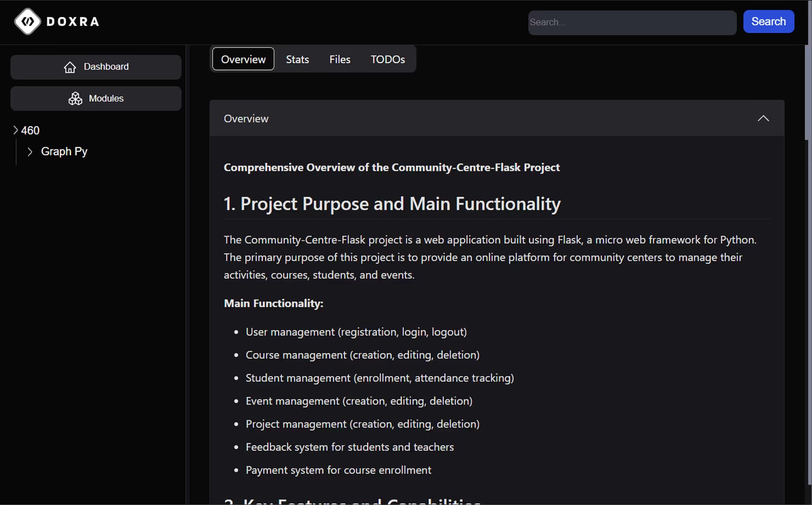Select the Overview tab
The height and width of the screenshot is (505, 812).
pyautogui.click(x=243, y=59)
